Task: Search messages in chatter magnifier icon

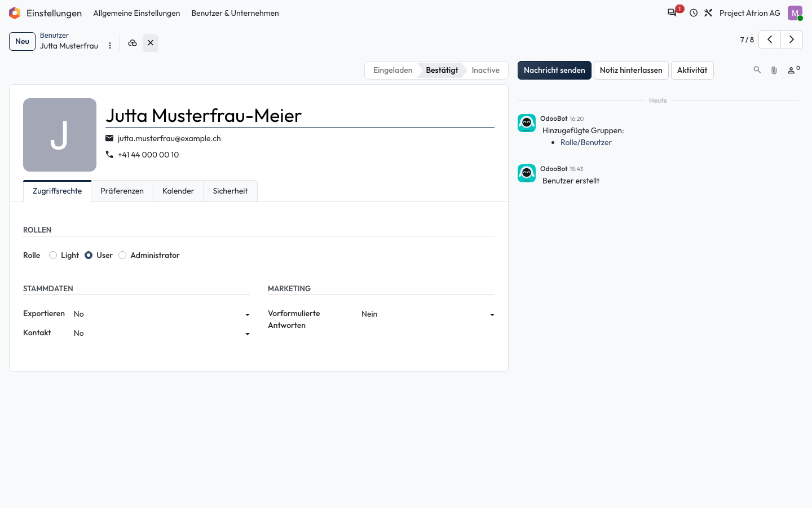Action: click(x=757, y=70)
